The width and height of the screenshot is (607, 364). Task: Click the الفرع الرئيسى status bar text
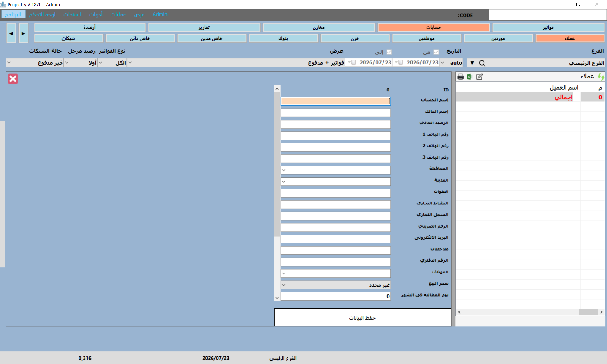[x=283, y=358]
